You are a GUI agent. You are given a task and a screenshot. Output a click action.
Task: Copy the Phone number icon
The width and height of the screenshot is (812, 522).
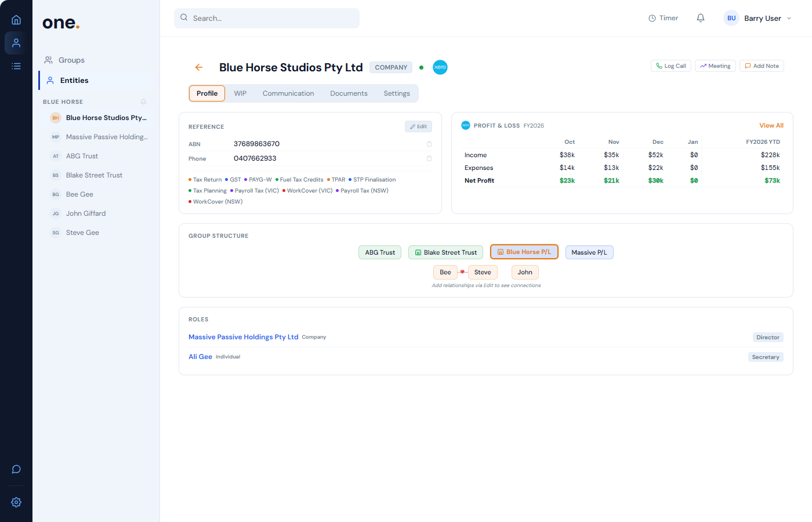click(x=429, y=158)
